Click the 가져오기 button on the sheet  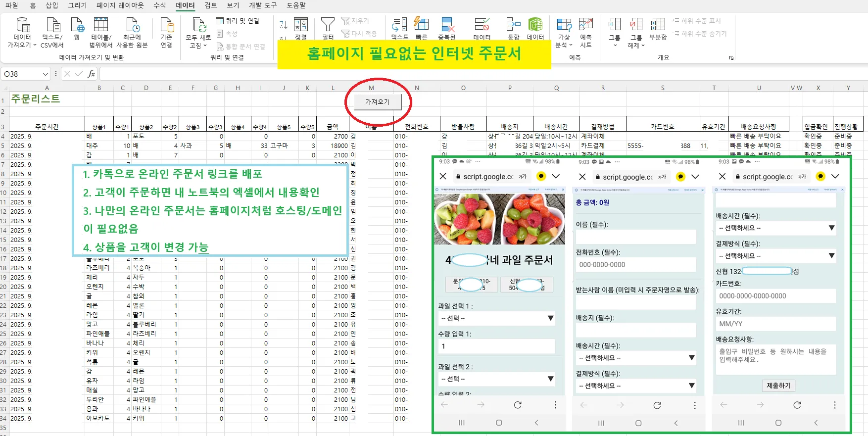[x=377, y=102]
